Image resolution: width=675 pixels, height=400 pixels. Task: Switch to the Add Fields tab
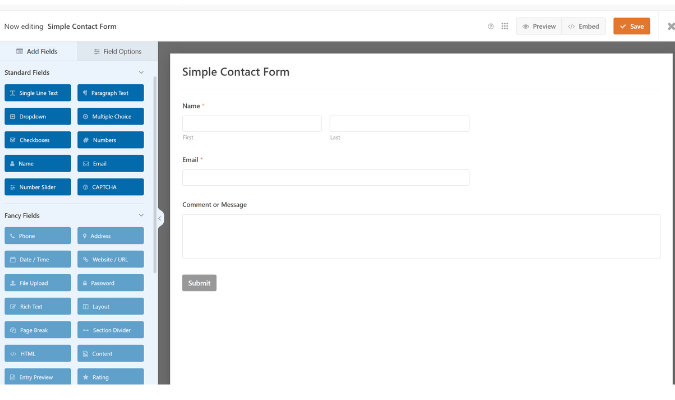(38, 51)
